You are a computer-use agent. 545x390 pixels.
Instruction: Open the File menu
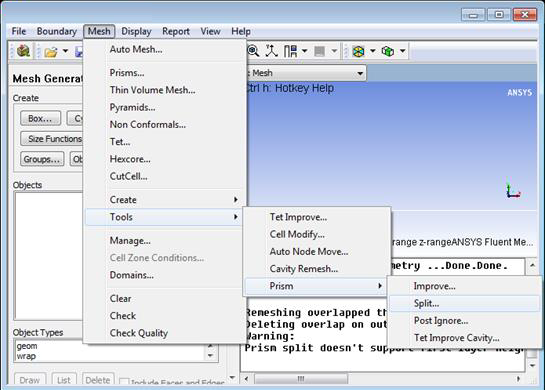click(19, 31)
